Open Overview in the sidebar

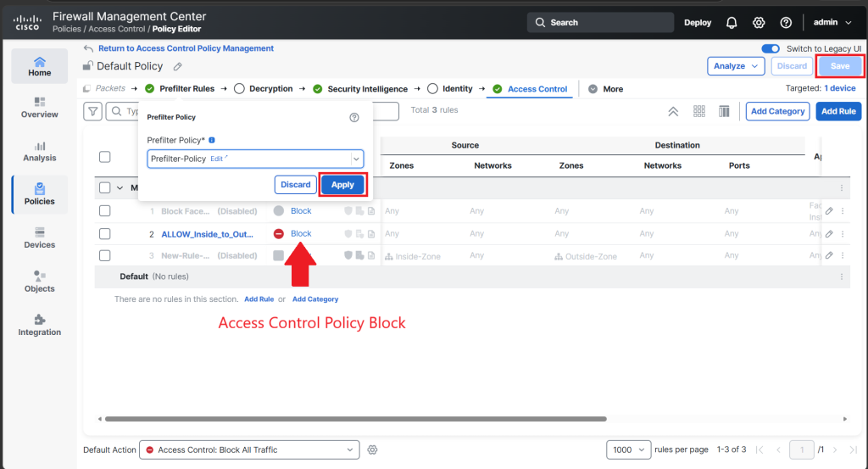click(x=39, y=108)
